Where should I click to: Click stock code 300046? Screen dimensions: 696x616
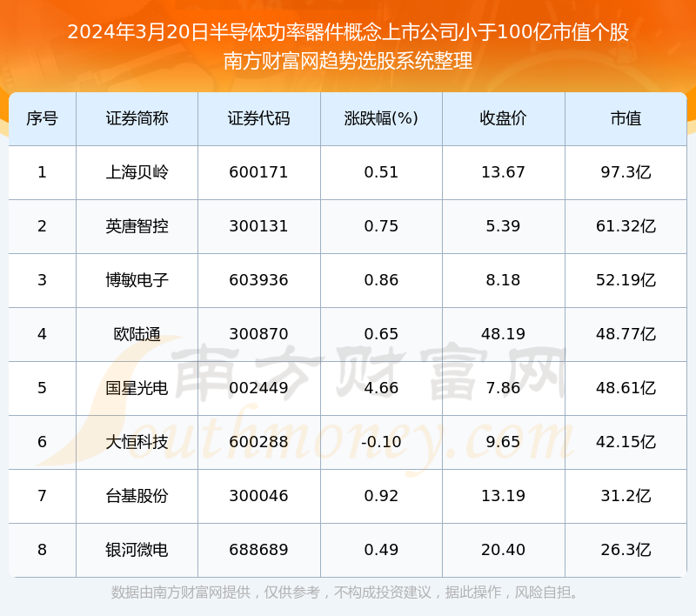(x=258, y=496)
